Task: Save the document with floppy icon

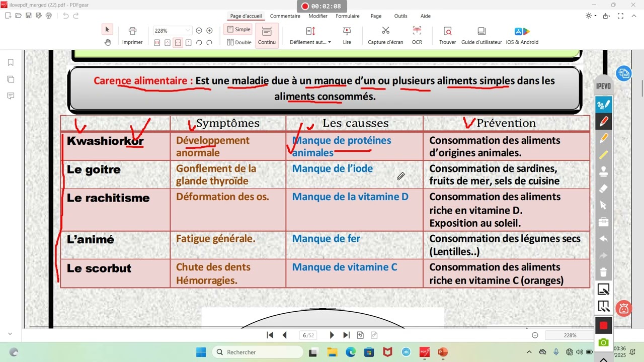Action: [x=28, y=16]
